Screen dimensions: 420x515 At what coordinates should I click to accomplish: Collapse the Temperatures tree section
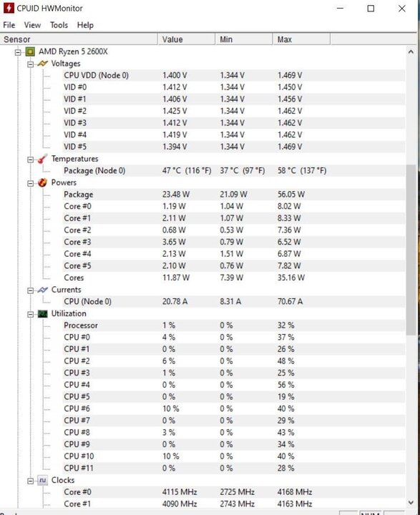(x=31, y=160)
